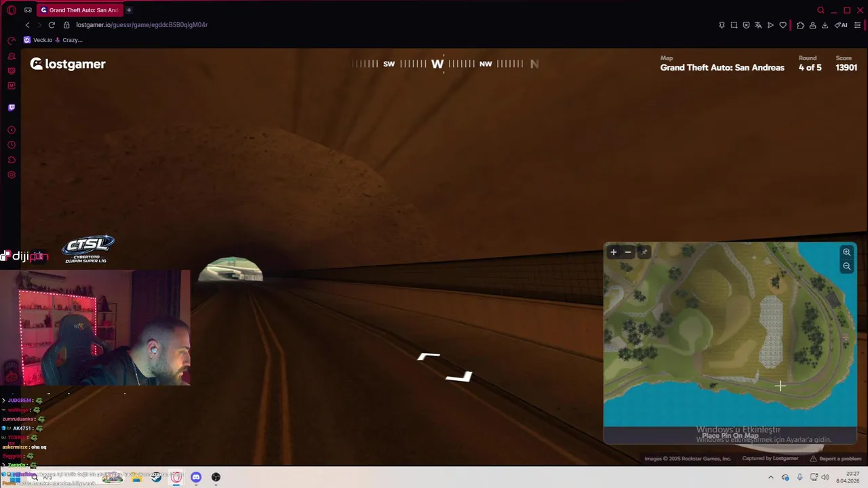Viewport: 868px width, 488px height.
Task: Click the compass heading strip
Action: tap(445, 64)
